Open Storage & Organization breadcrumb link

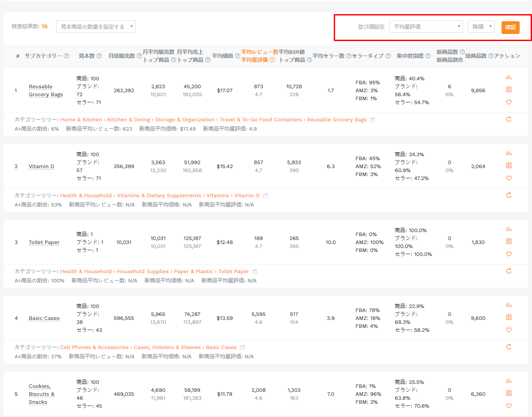pos(185,120)
